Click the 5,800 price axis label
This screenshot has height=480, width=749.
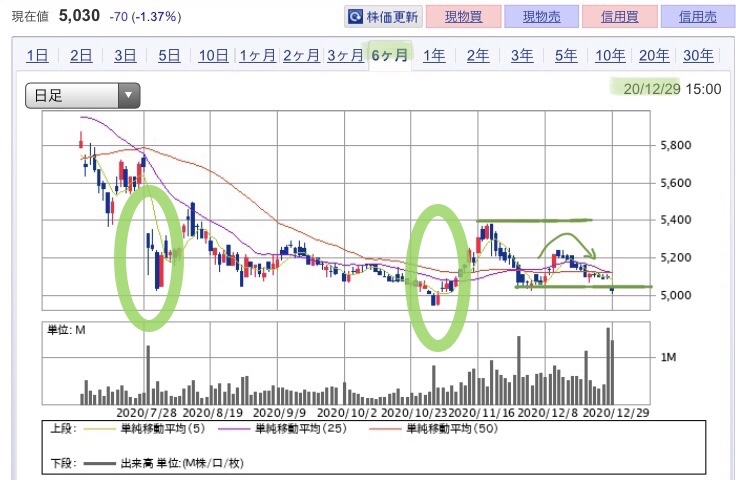click(x=675, y=145)
